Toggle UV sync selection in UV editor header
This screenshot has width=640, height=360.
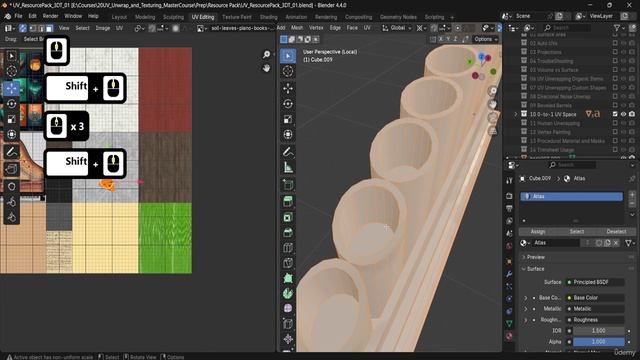[x=22, y=28]
